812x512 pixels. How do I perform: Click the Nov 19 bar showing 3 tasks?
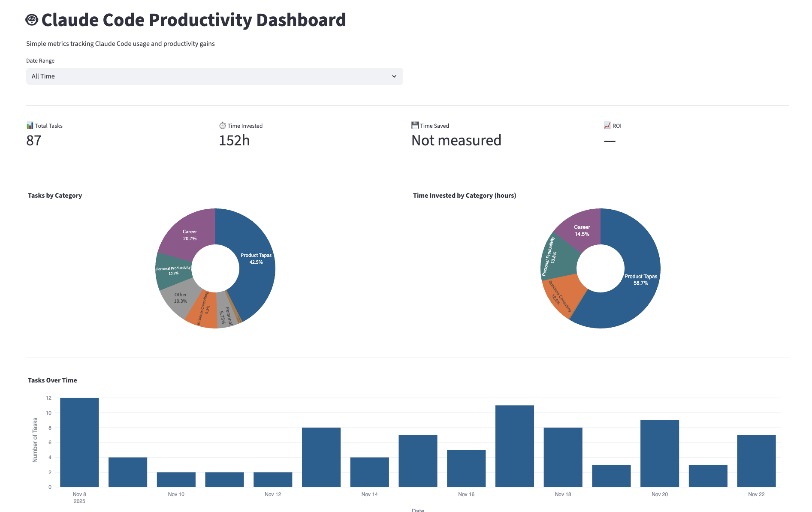[611, 476]
